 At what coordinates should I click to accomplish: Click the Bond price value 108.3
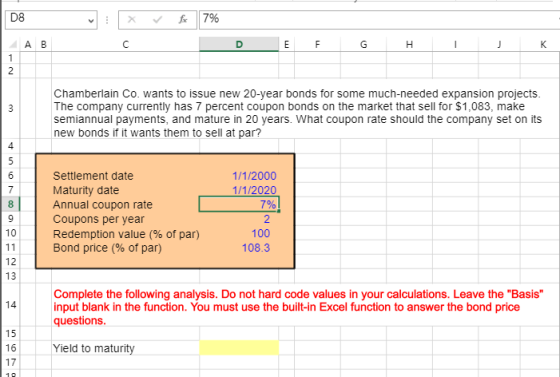point(256,248)
